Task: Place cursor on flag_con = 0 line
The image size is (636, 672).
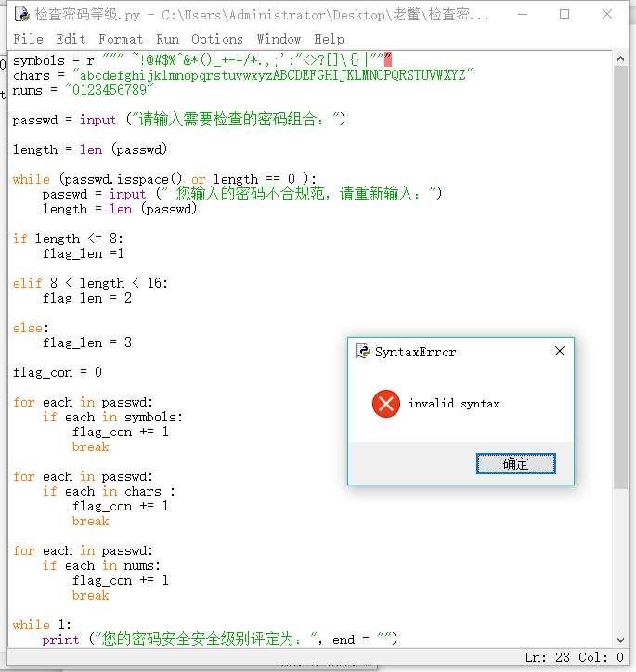Action: [x=58, y=372]
